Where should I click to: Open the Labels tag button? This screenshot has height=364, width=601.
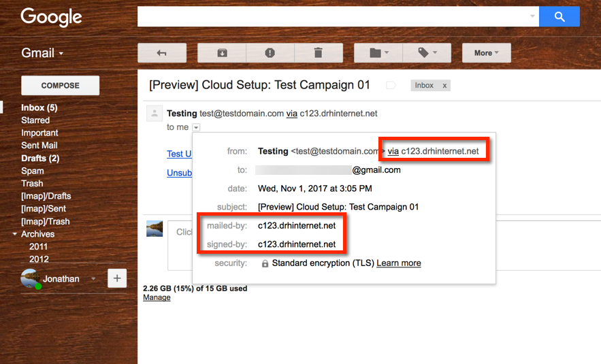tap(427, 53)
